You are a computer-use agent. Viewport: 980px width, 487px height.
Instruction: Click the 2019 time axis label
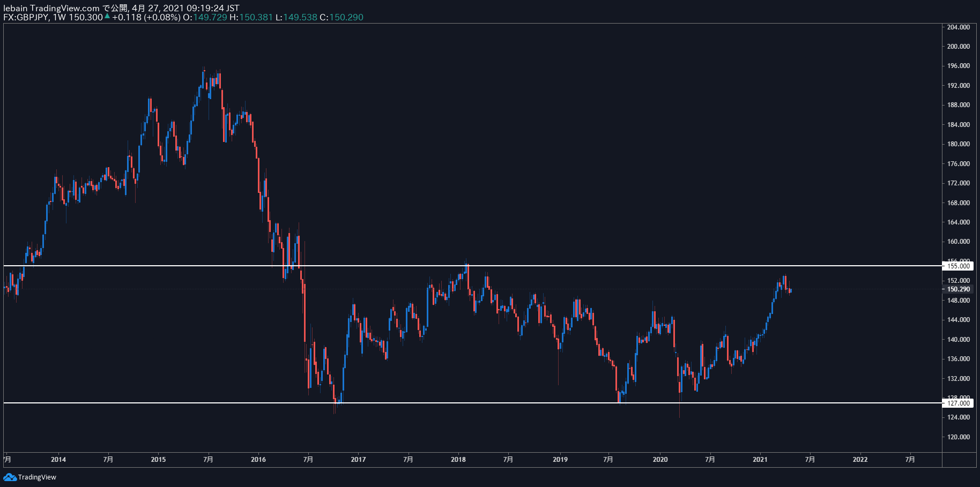560,460
